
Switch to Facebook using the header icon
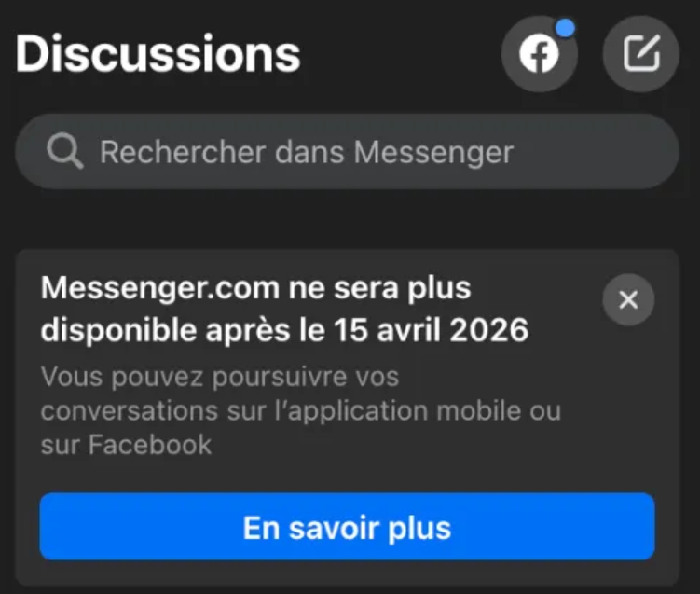(x=540, y=54)
